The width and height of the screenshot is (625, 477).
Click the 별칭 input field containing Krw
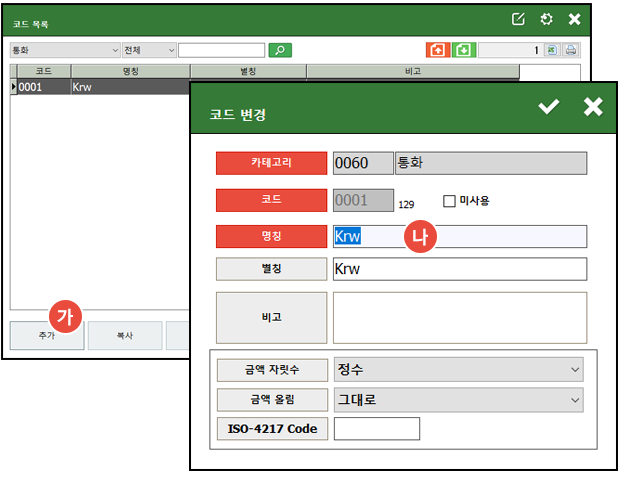pyautogui.click(x=460, y=269)
